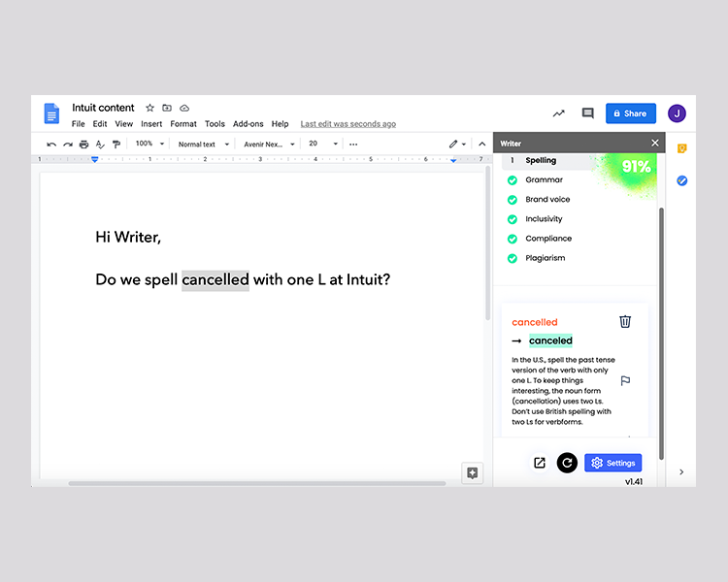Click the document horizontal scrollbar
This screenshot has width=728, height=582.
(x=257, y=483)
